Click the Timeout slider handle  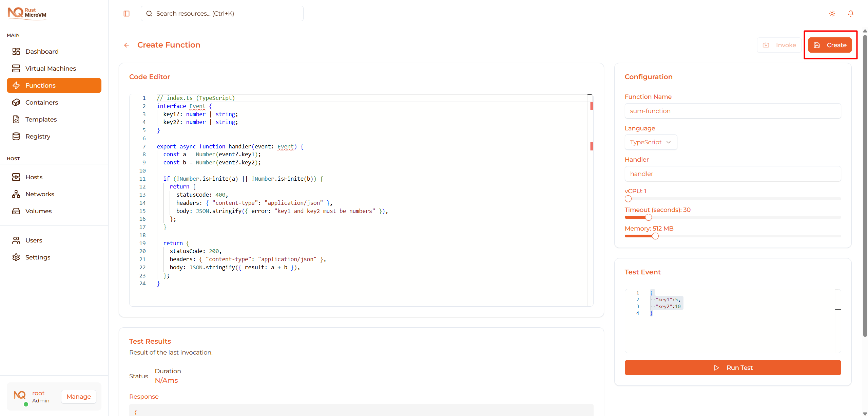point(648,217)
